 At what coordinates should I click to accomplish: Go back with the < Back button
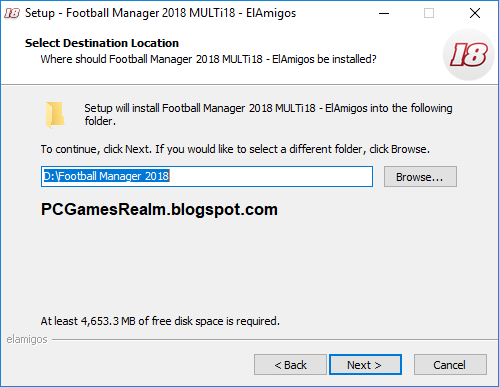tap(290, 365)
